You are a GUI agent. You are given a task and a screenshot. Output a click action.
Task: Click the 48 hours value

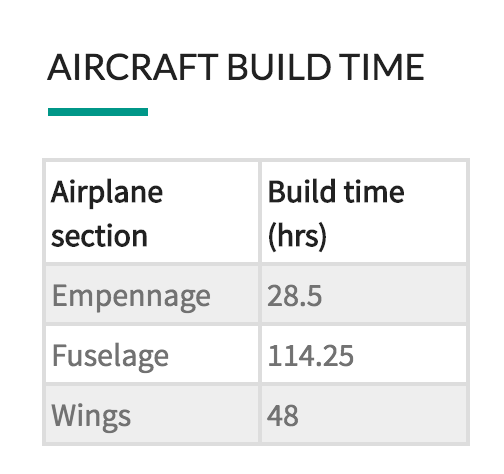coord(283,416)
